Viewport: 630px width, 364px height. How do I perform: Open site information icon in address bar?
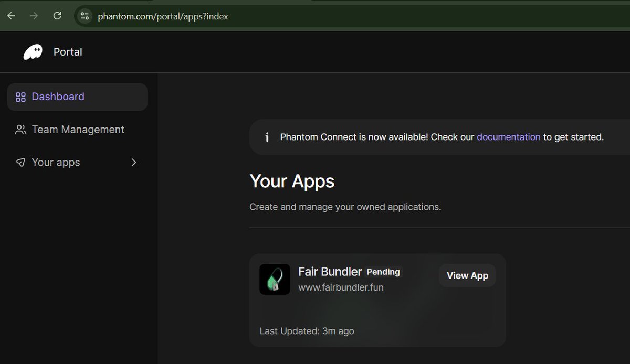tap(85, 16)
